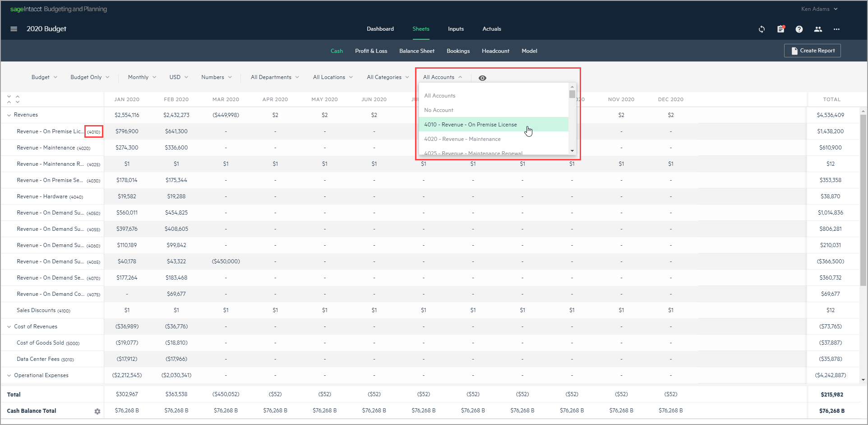Collapse the Cost of Revenues group

(x=9, y=327)
